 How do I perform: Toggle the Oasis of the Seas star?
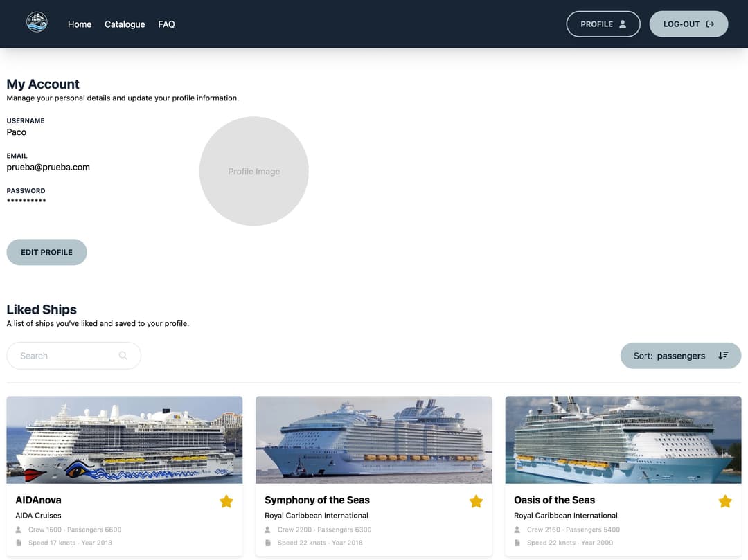pyautogui.click(x=725, y=501)
